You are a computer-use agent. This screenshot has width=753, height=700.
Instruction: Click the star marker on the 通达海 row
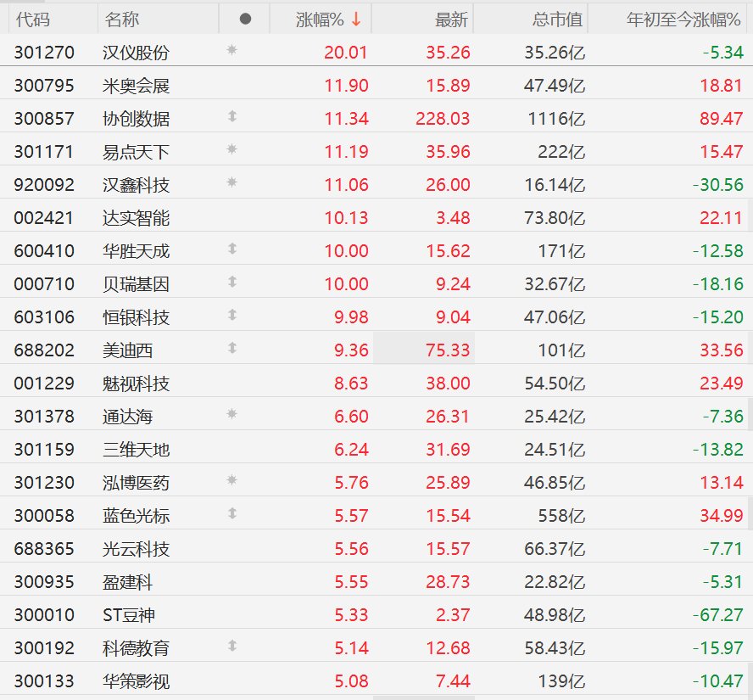pos(232,414)
